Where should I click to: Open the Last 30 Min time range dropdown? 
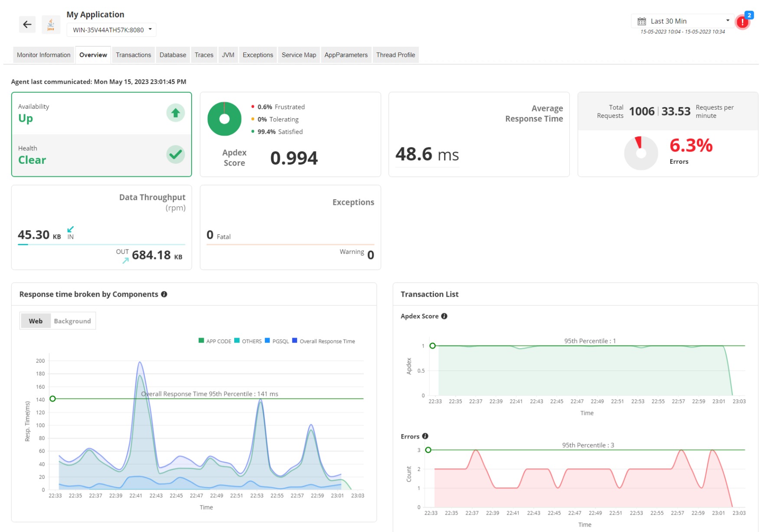[728, 20]
